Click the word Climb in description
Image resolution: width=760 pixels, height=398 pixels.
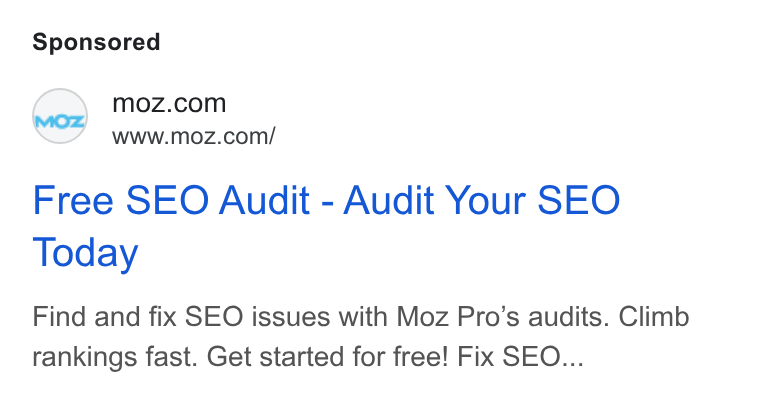[654, 317]
